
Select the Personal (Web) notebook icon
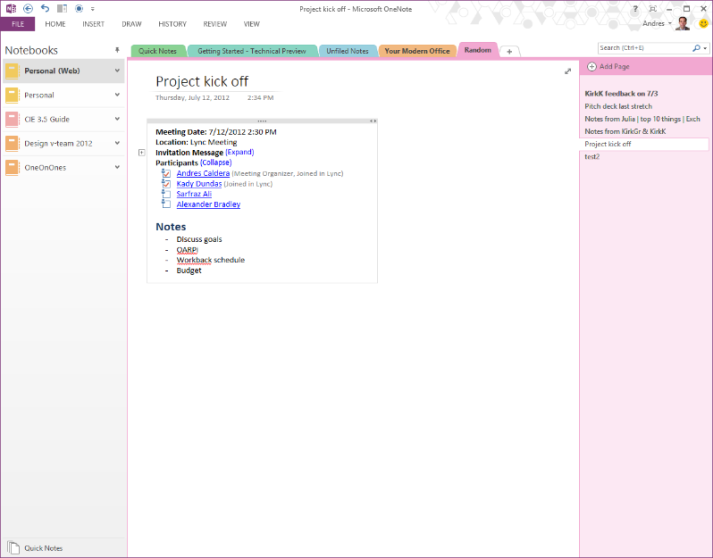(x=12, y=71)
